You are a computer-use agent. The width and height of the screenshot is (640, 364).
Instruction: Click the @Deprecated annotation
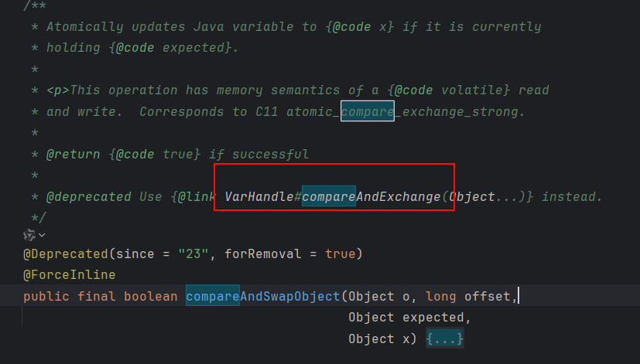(x=65, y=254)
